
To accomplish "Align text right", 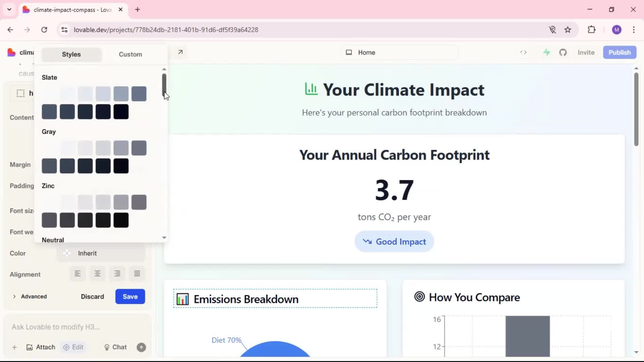I will click(x=117, y=274).
